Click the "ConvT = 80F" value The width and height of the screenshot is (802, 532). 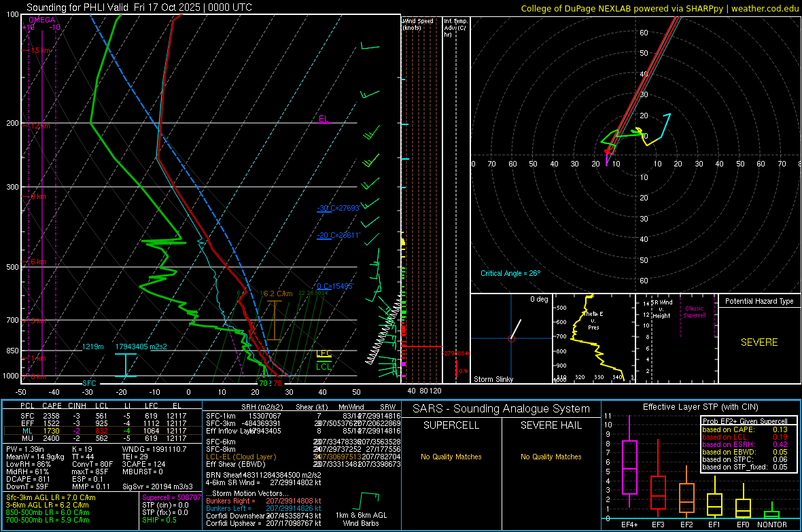pos(92,465)
